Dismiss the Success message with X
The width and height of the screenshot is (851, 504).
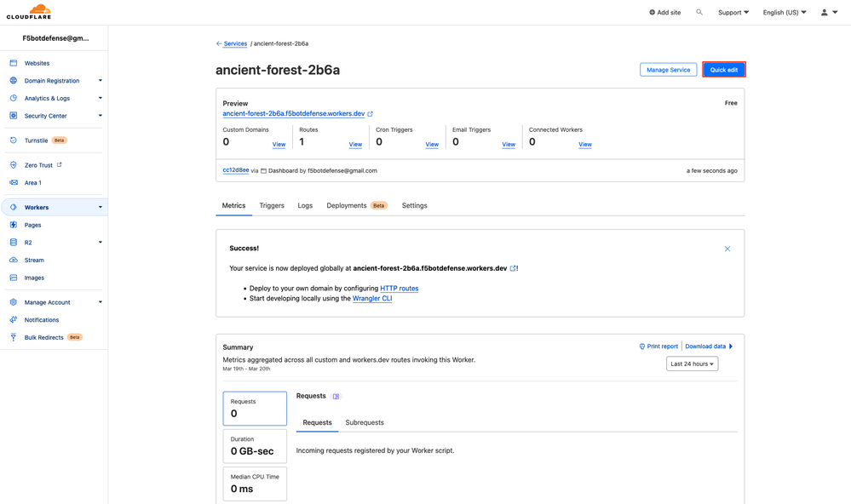tap(727, 249)
